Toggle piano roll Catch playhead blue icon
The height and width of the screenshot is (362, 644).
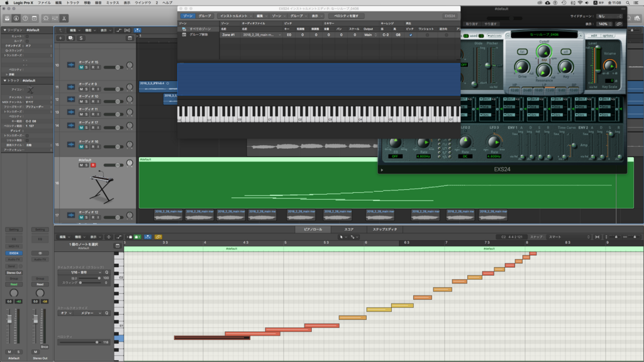(148, 237)
